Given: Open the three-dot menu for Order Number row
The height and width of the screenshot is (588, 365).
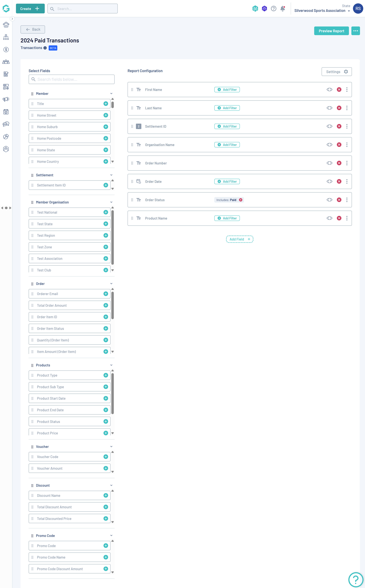Looking at the screenshot, I should 347,163.
